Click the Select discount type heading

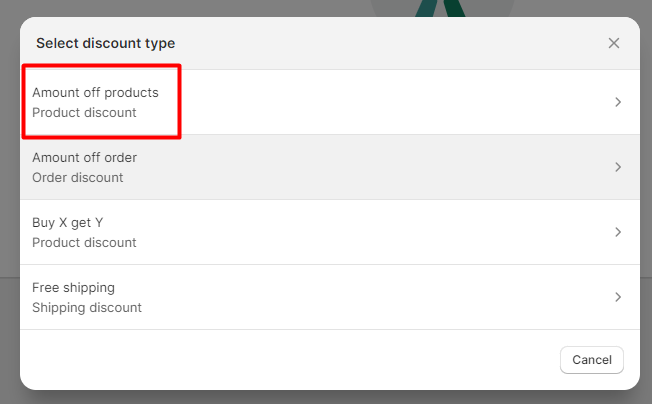tap(106, 43)
